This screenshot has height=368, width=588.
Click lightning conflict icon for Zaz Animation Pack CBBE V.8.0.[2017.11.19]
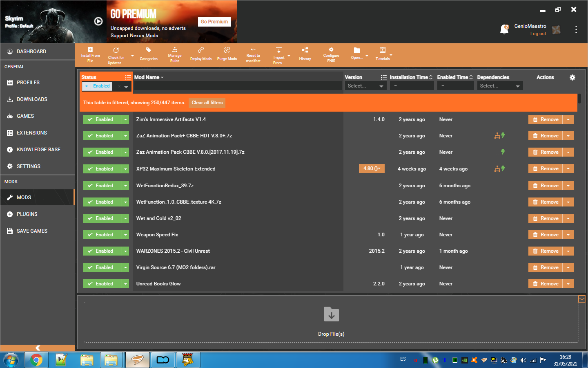coord(503,152)
